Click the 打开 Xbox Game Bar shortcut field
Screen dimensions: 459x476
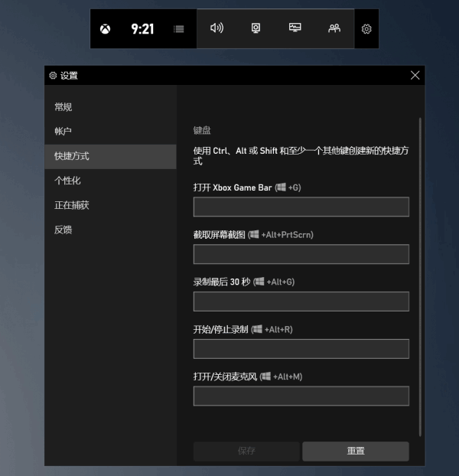[x=301, y=207]
